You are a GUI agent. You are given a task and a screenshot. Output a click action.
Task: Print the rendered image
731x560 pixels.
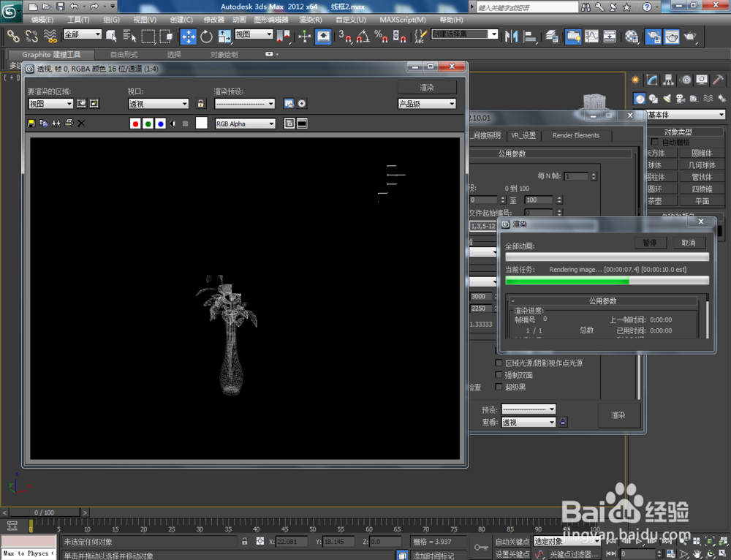[x=69, y=124]
